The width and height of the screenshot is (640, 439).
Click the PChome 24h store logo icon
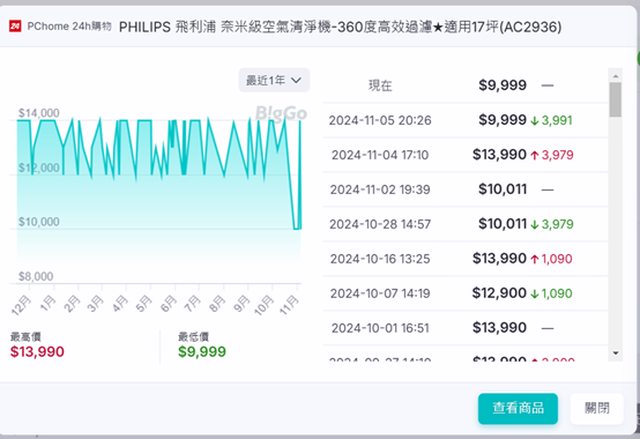click(13, 27)
